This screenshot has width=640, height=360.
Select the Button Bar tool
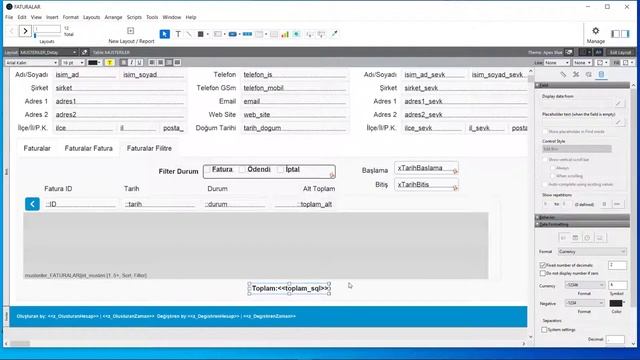[247, 34]
